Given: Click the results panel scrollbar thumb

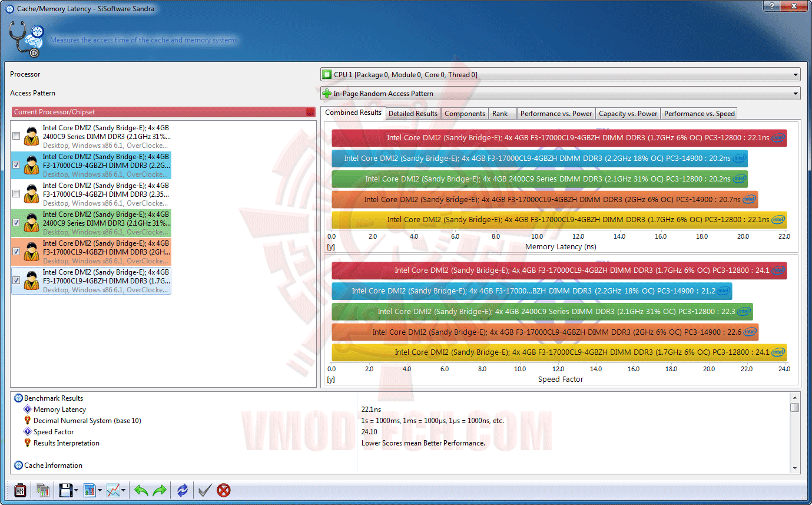Looking at the screenshot, I should [x=795, y=408].
